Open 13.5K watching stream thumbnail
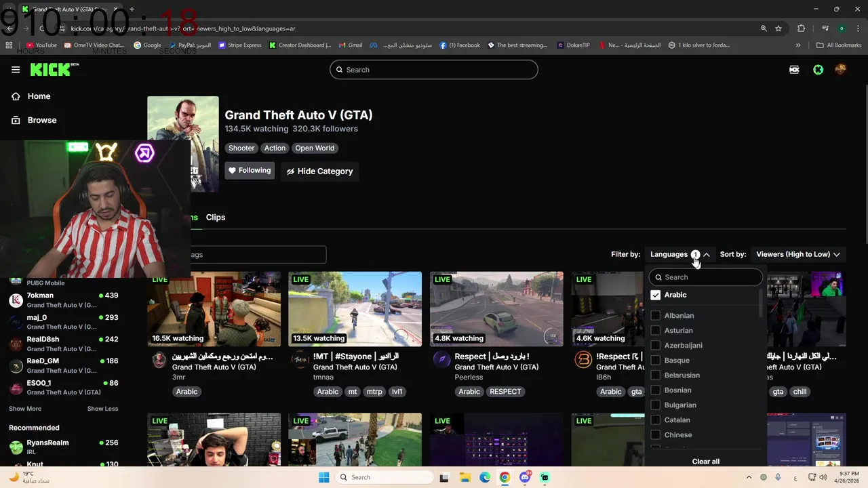Screen dimensions: 868x488 (x=355, y=309)
